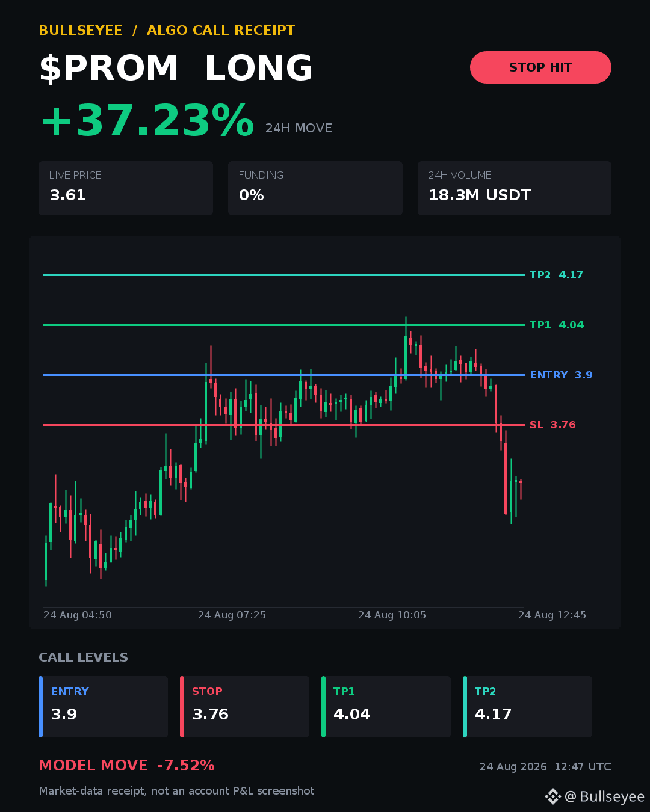
Task: Select the STOP 3.76 level card
Action: 244,707
